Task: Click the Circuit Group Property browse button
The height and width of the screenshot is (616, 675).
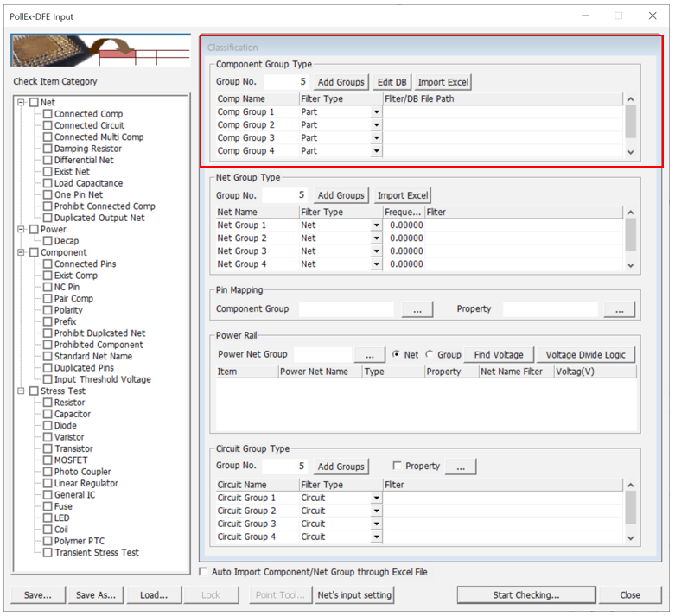Action: 461,467
